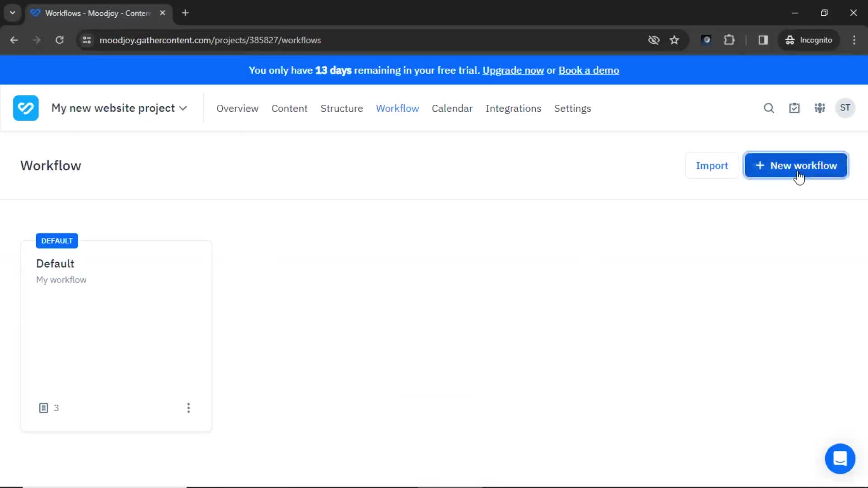Click Book a demo link in banner
Viewport: 868px width, 488px height.
pos(589,70)
